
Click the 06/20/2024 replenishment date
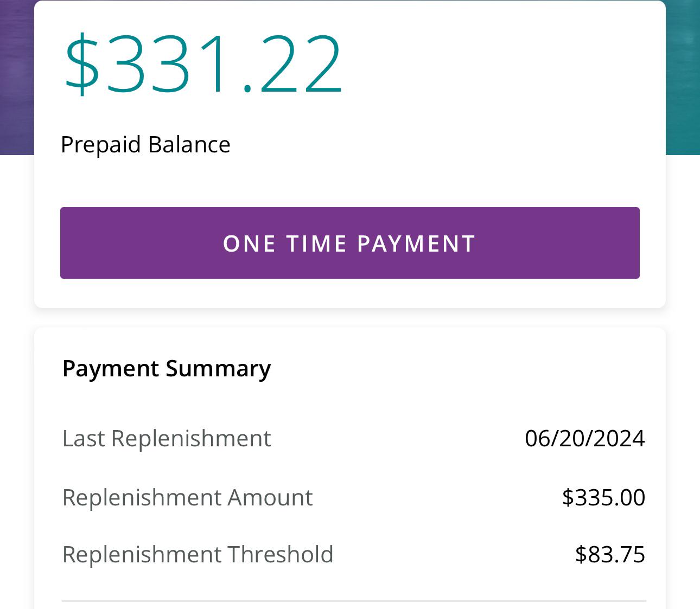[x=585, y=438]
